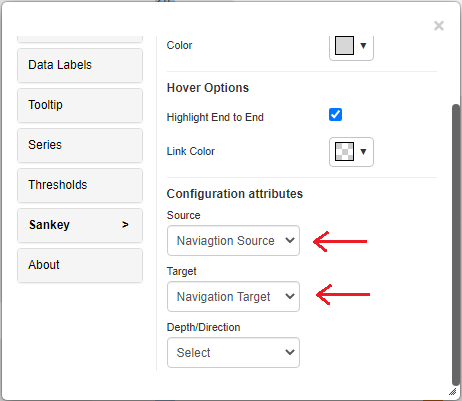This screenshot has height=401, width=462.
Task: Click the transparent Link Color swatch
Action: pyautogui.click(x=344, y=152)
